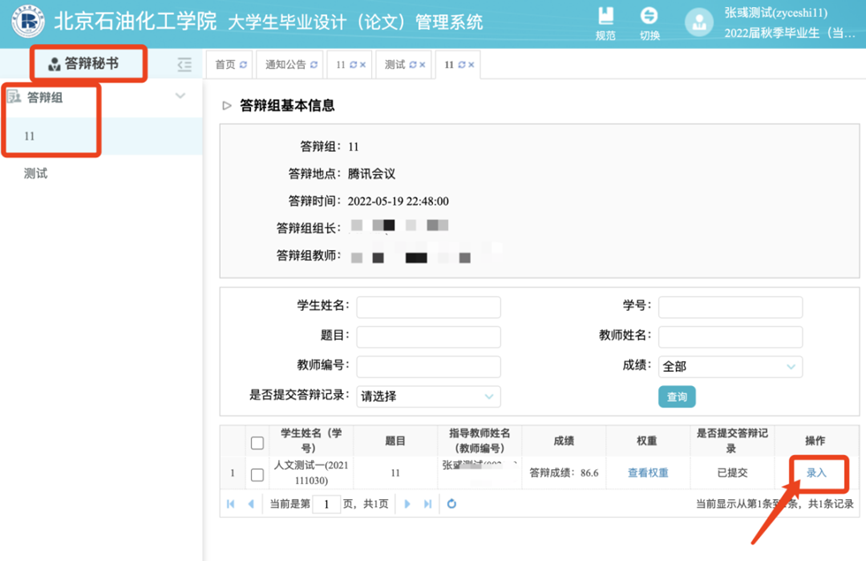
Task: Click the user avatar icon
Action: point(699,23)
